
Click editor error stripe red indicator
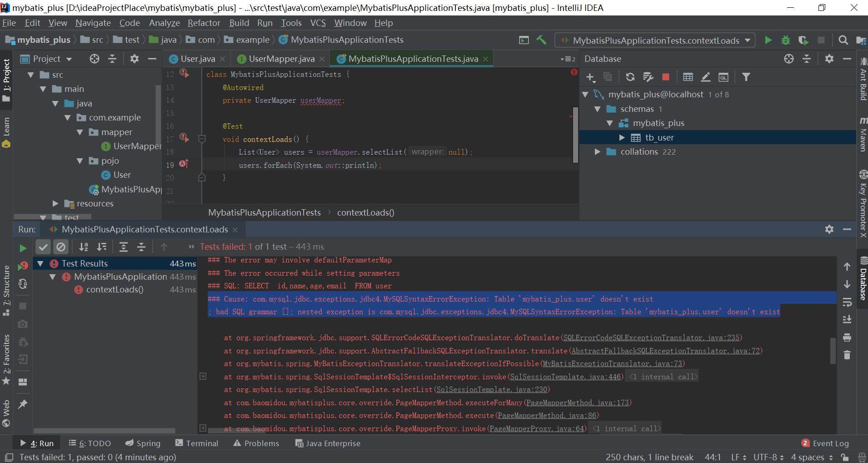tap(574, 72)
